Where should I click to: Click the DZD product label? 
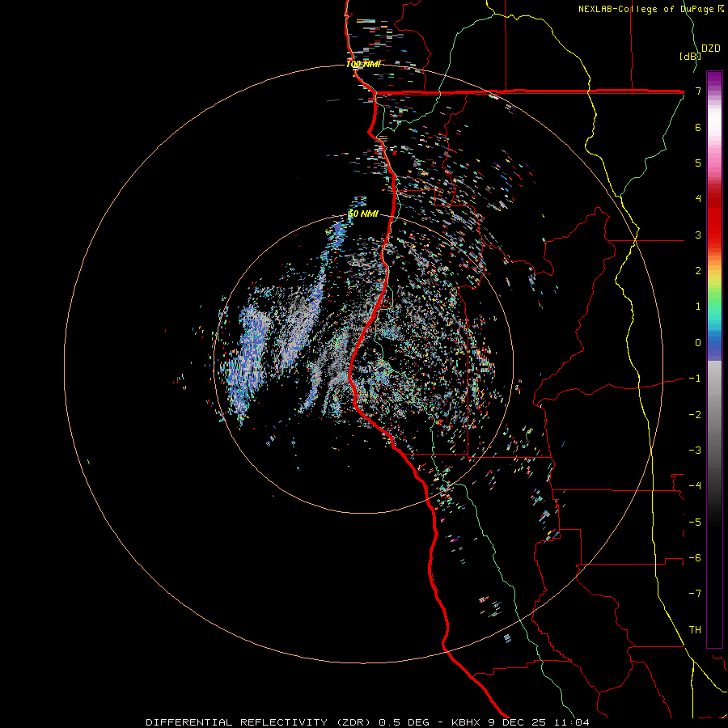pyautogui.click(x=710, y=49)
